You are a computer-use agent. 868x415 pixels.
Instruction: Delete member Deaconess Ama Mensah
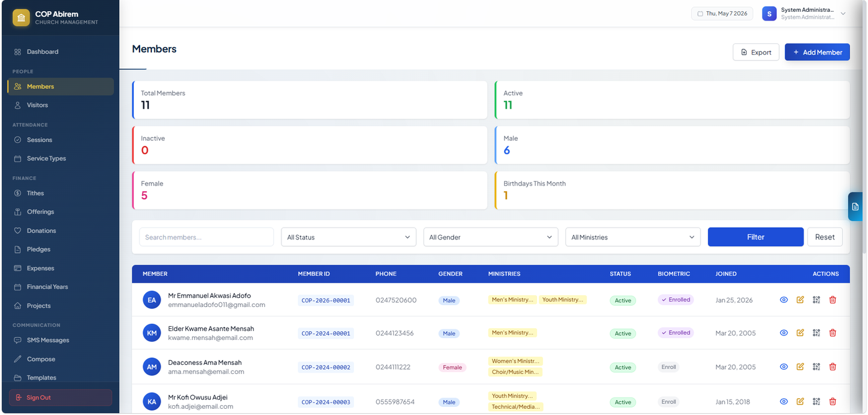coord(833,367)
